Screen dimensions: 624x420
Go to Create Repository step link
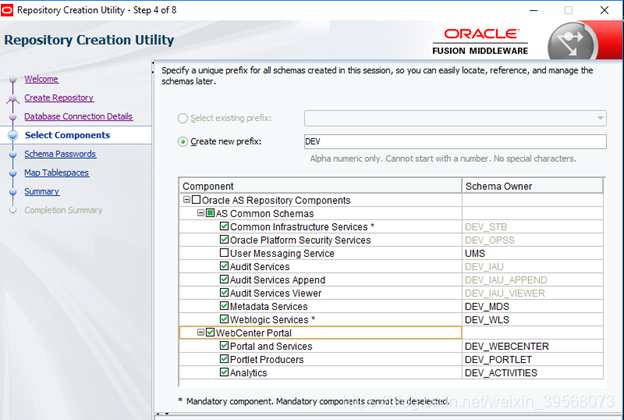point(59,98)
